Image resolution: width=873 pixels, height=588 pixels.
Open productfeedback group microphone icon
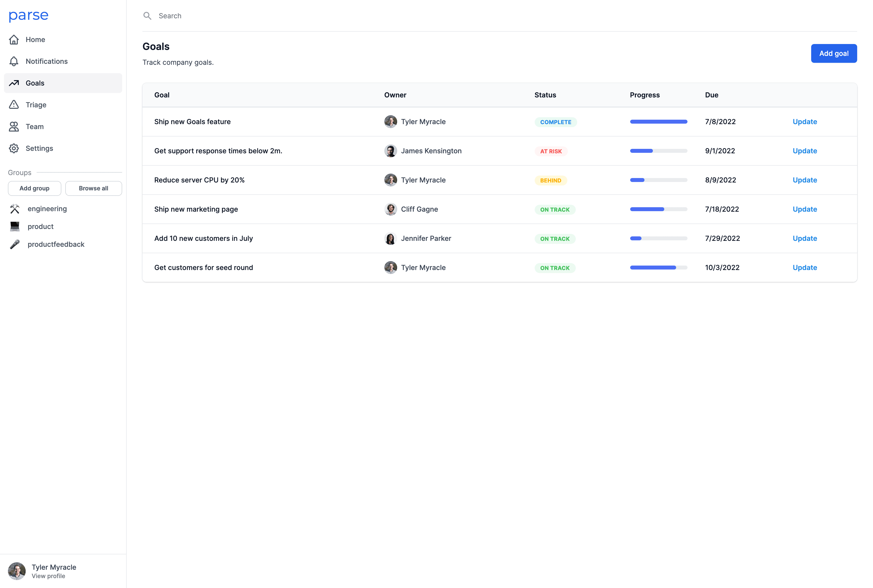15,245
